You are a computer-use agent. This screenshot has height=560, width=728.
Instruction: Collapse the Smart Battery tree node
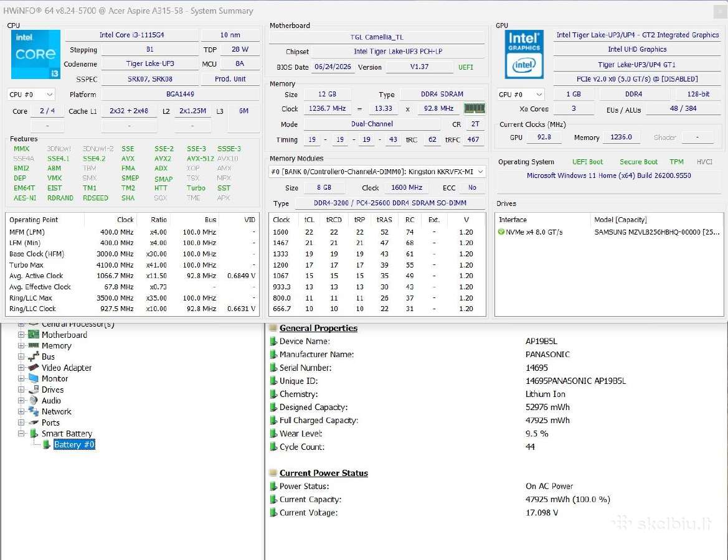coord(21,433)
